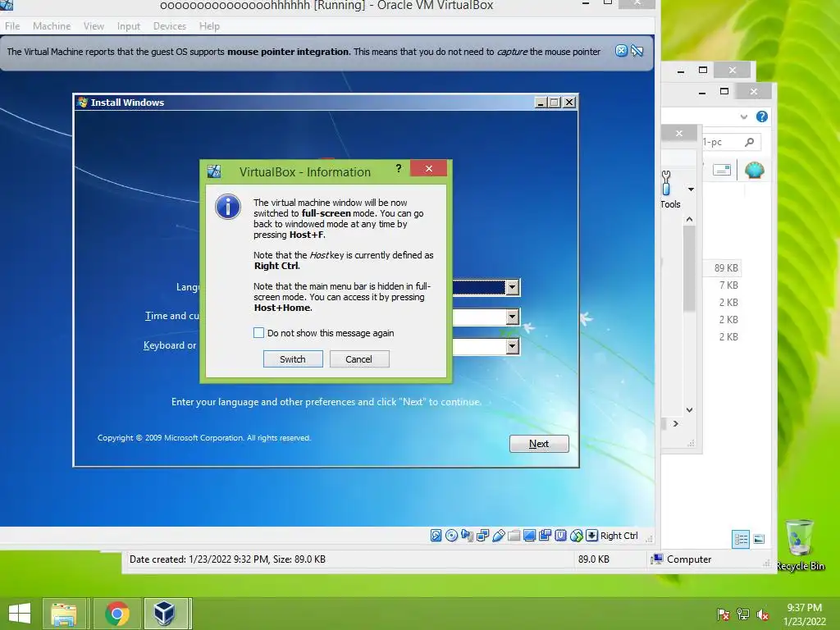This screenshot has height=630, width=840.
Task: Switch Explorer to large icons view
Action: [759, 539]
